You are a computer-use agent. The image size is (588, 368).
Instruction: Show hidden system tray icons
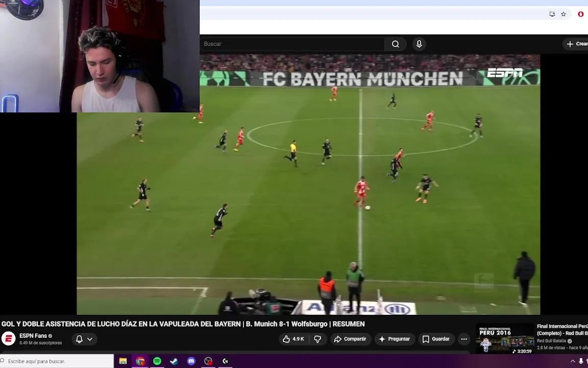coord(572,361)
